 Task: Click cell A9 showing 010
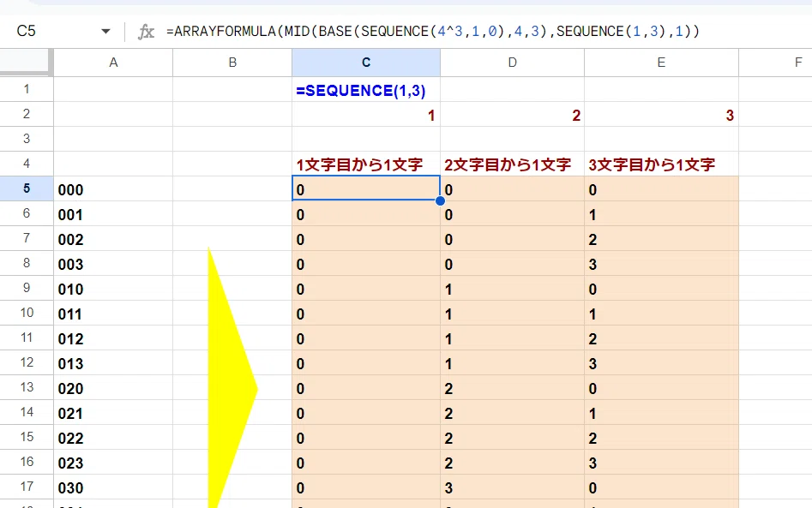(x=113, y=288)
